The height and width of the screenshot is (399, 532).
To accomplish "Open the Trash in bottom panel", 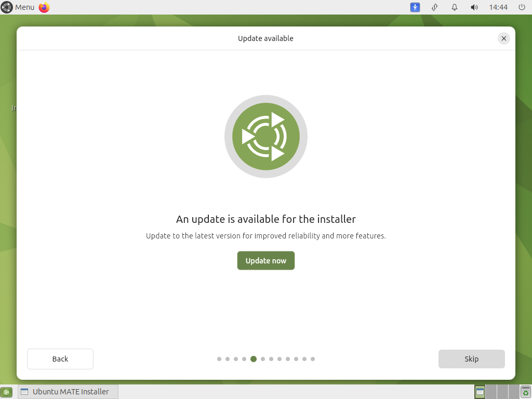I will point(526,392).
